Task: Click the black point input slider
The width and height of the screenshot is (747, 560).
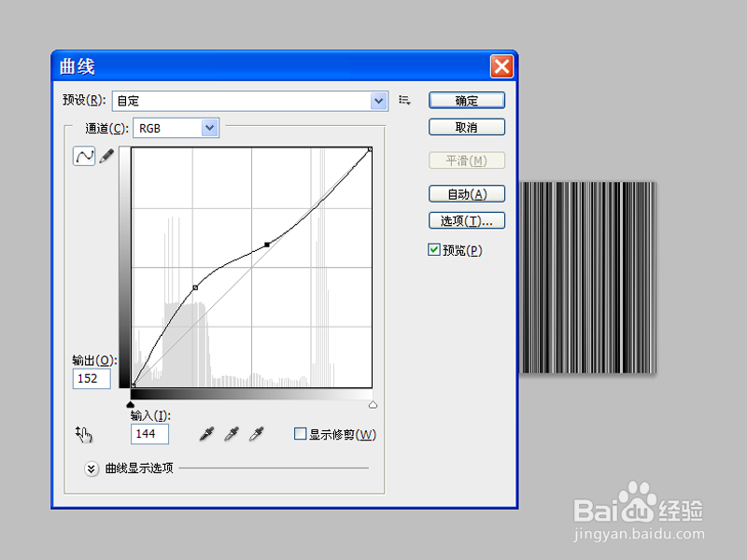Action: (x=130, y=405)
